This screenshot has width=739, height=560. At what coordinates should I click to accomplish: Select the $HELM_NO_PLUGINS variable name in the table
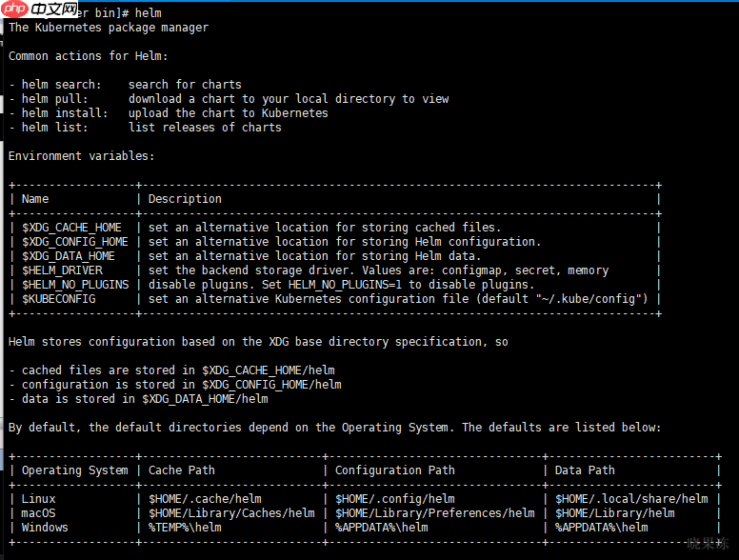(75, 285)
